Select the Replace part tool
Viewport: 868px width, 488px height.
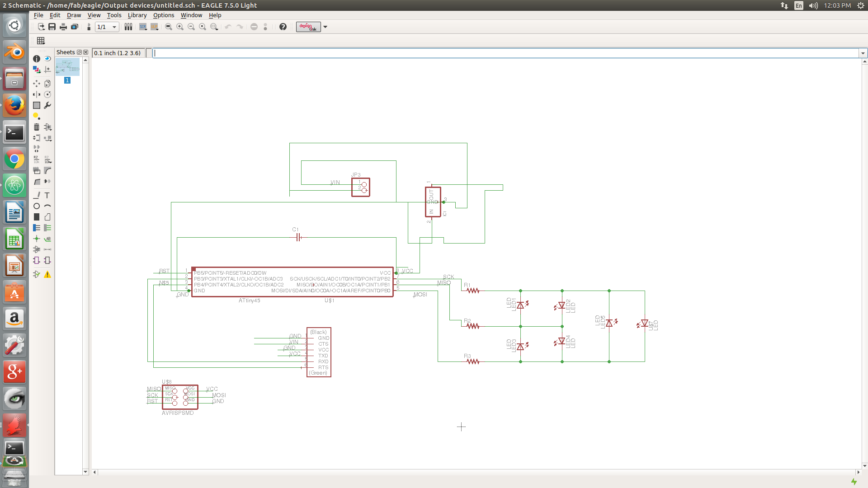pos(47,138)
